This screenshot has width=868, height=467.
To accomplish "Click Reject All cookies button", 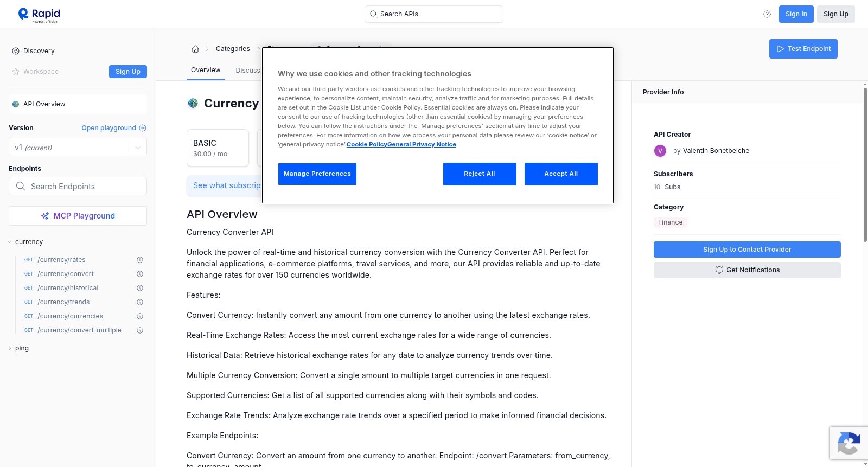I will [480, 174].
